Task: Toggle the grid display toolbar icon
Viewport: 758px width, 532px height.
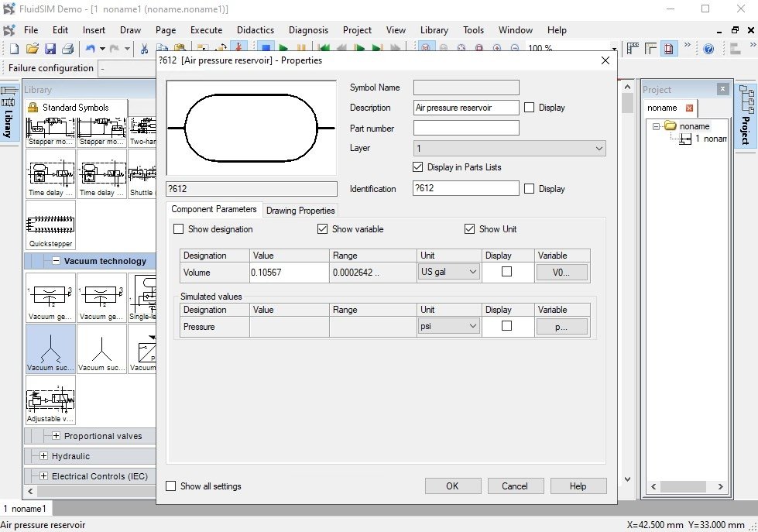Action: [633, 48]
